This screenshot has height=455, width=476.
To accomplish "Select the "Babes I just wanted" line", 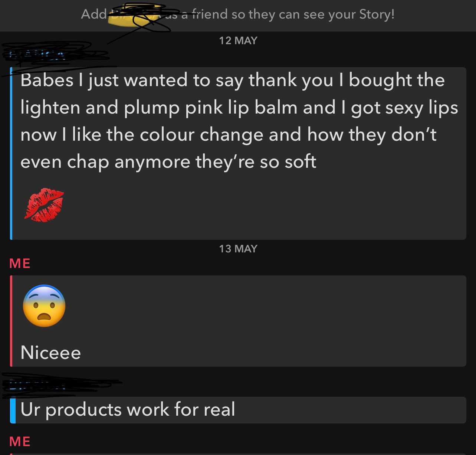I will coord(232,80).
